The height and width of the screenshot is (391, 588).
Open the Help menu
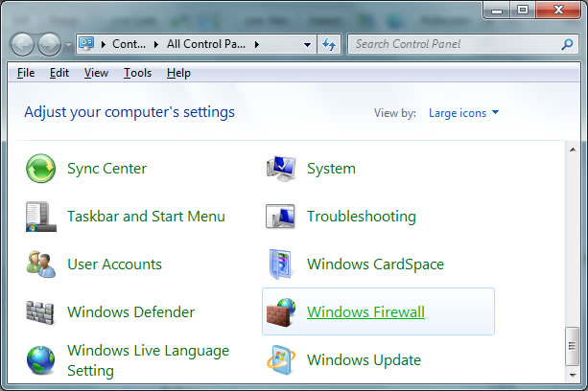[x=178, y=73]
